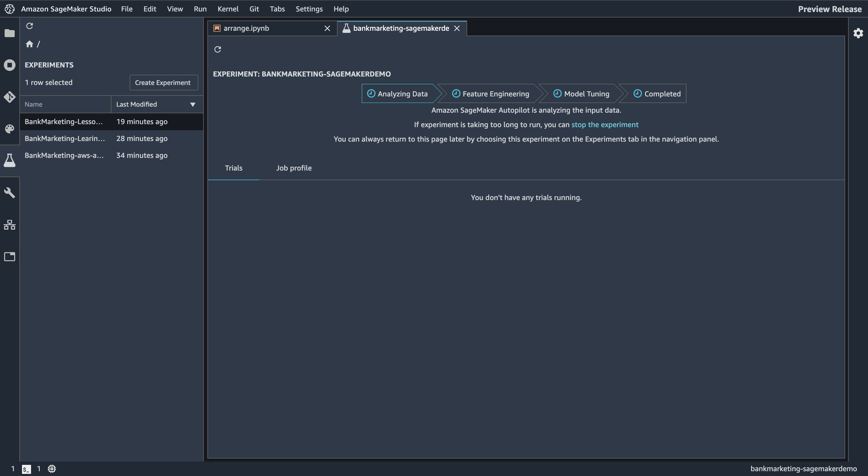Click the home icon in breadcrumb

pos(29,44)
